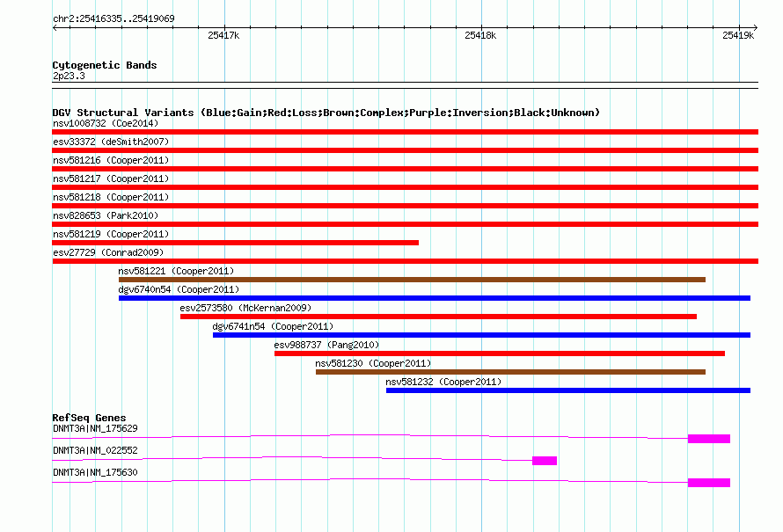Image resolution: width=783 pixels, height=532 pixels.
Task: Click the DNMT3A|NM_175630 magenta exon block
Action: click(x=709, y=483)
